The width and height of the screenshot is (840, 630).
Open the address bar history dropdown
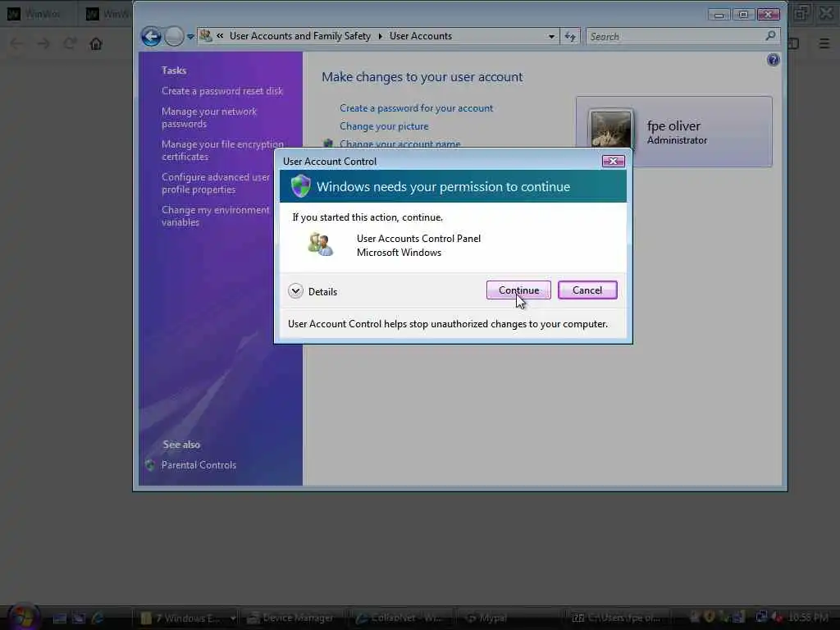point(551,36)
